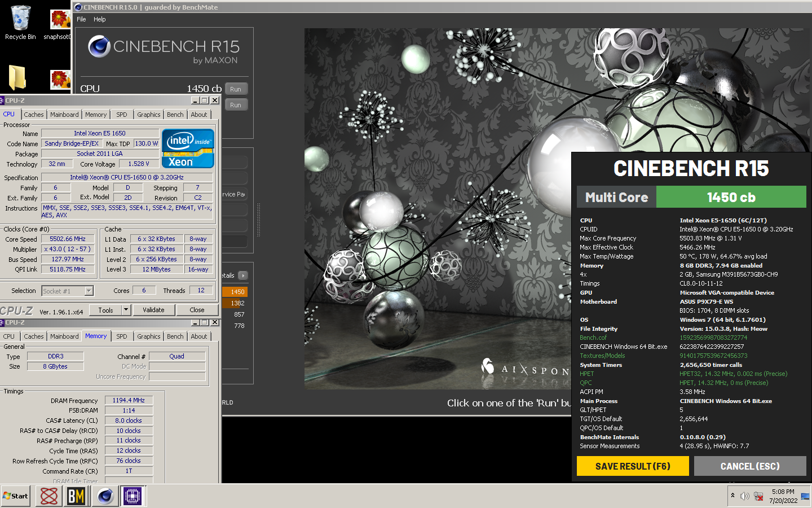Click CANCEL (ESC) in BenchMate panel
This screenshot has height=508, width=812.
(750, 466)
